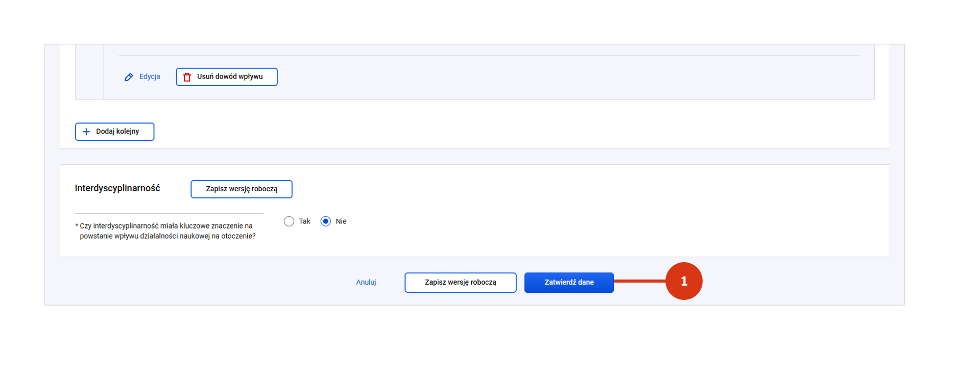
Task: Save draft in the Interdyscyplinarność section
Action: (x=241, y=189)
